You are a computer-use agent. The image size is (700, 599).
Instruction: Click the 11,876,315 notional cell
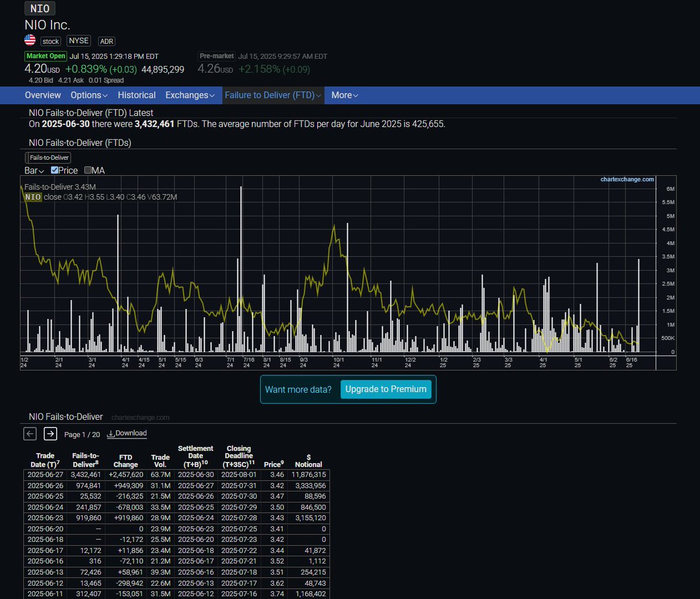coord(308,475)
